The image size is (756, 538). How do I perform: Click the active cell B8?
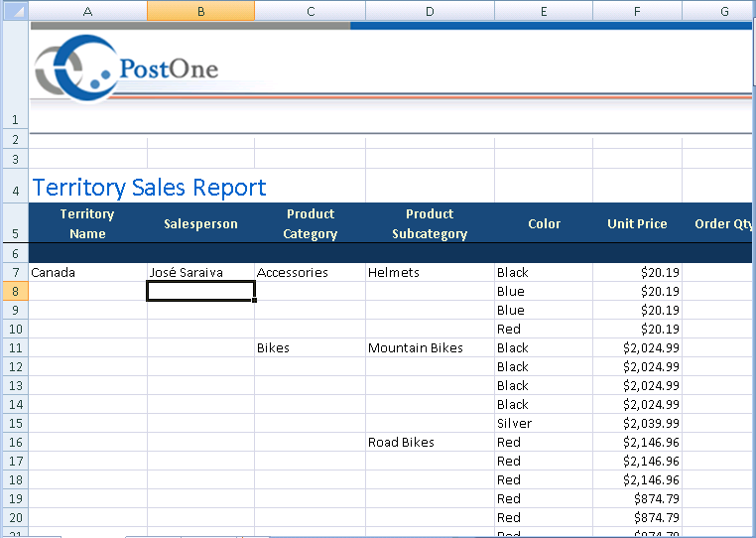click(201, 291)
